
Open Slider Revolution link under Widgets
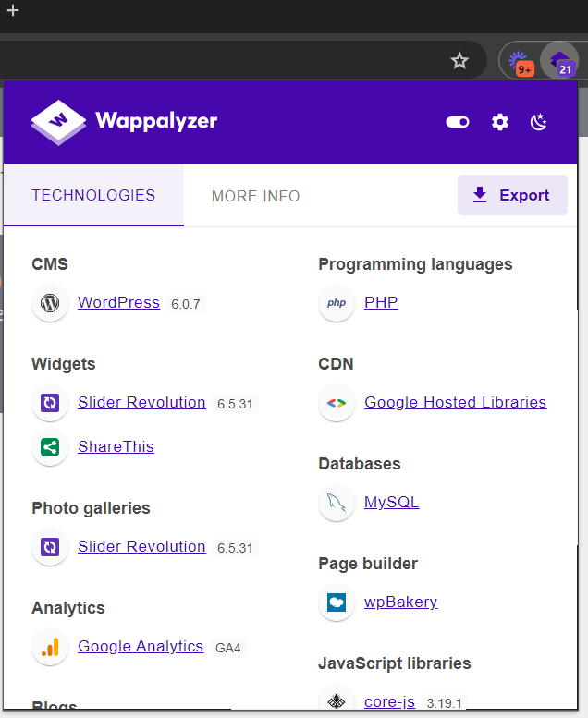point(141,402)
